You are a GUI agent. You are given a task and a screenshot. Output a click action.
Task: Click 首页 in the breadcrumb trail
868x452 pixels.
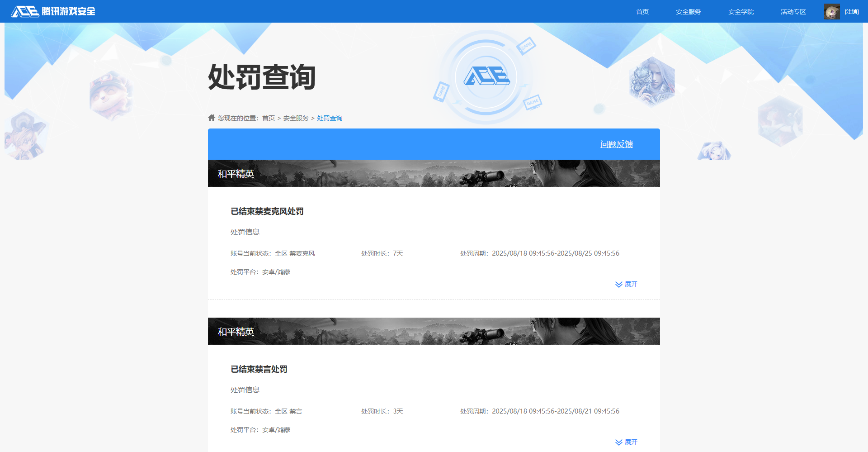(x=269, y=118)
